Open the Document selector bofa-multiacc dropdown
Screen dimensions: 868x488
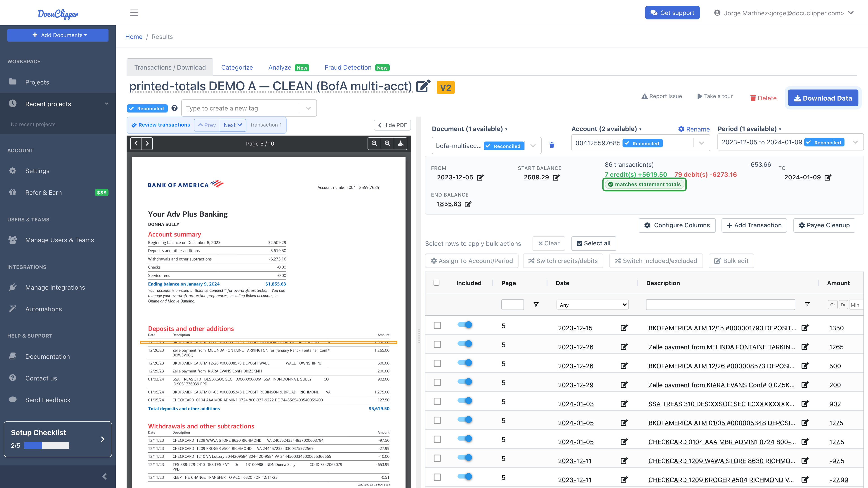533,146
